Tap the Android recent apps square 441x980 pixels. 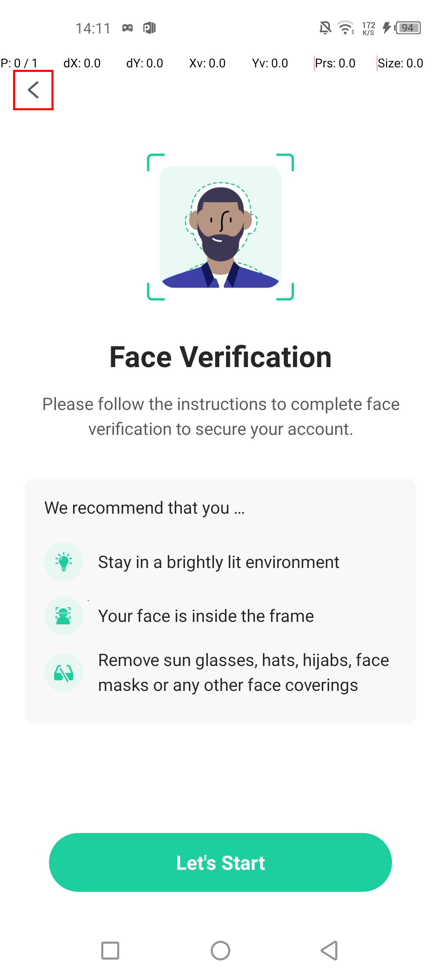pyautogui.click(x=110, y=951)
